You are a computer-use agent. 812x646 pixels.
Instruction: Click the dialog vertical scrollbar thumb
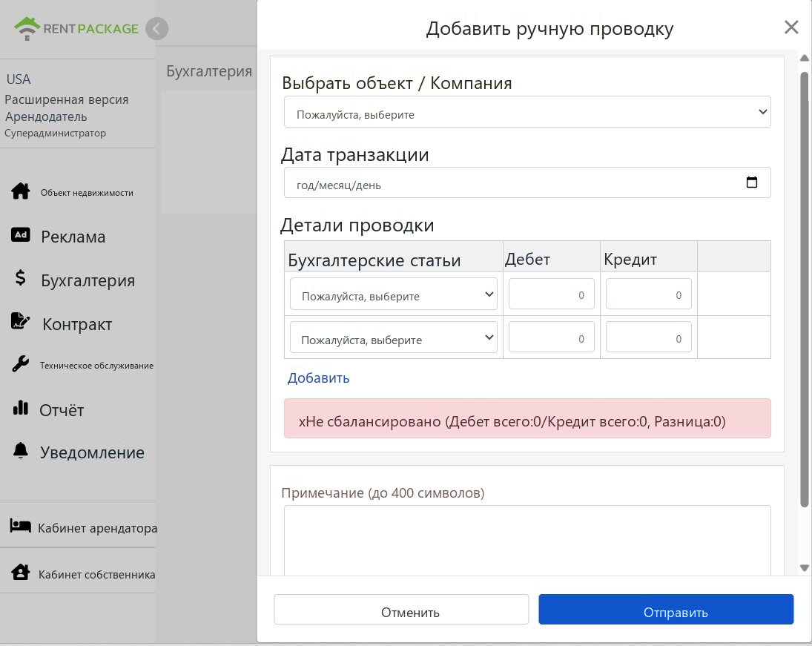click(x=805, y=289)
